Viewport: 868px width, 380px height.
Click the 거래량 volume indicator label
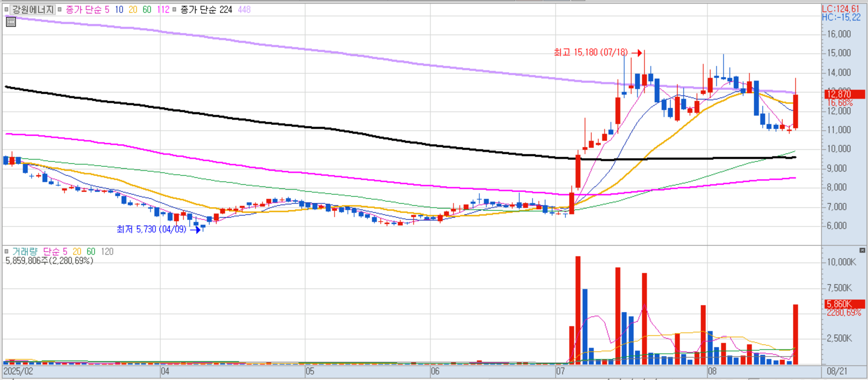[25, 251]
